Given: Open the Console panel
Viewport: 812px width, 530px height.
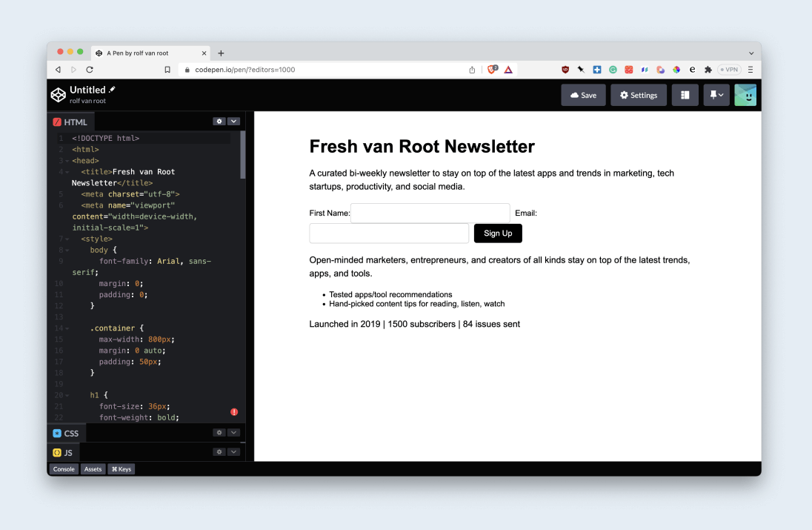Looking at the screenshot, I should pyautogui.click(x=64, y=469).
